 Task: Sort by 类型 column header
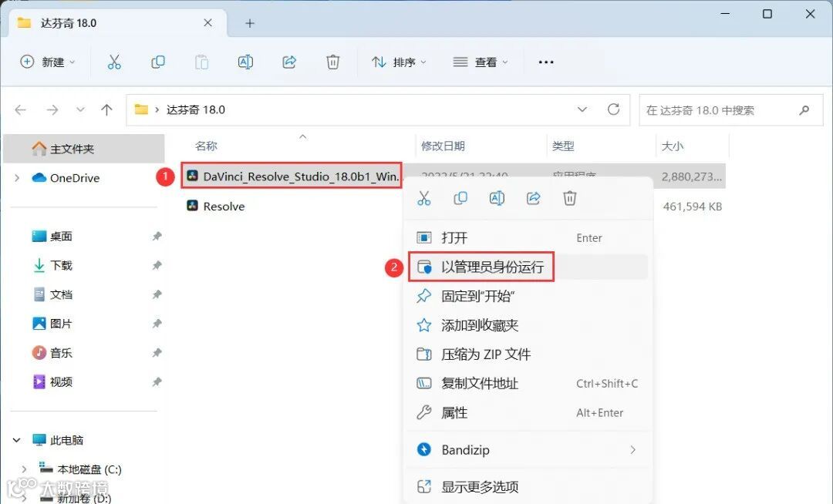tap(562, 146)
